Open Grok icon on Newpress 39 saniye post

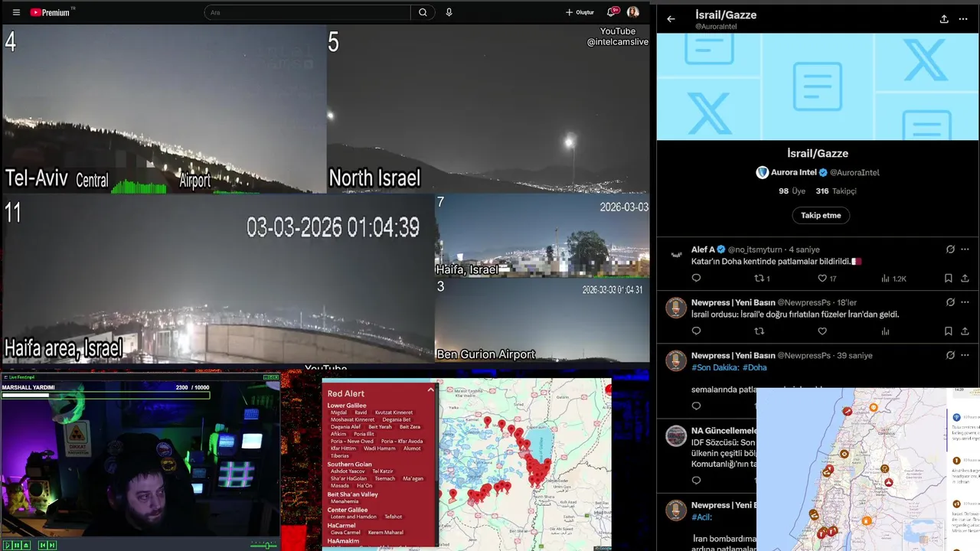[x=950, y=355]
